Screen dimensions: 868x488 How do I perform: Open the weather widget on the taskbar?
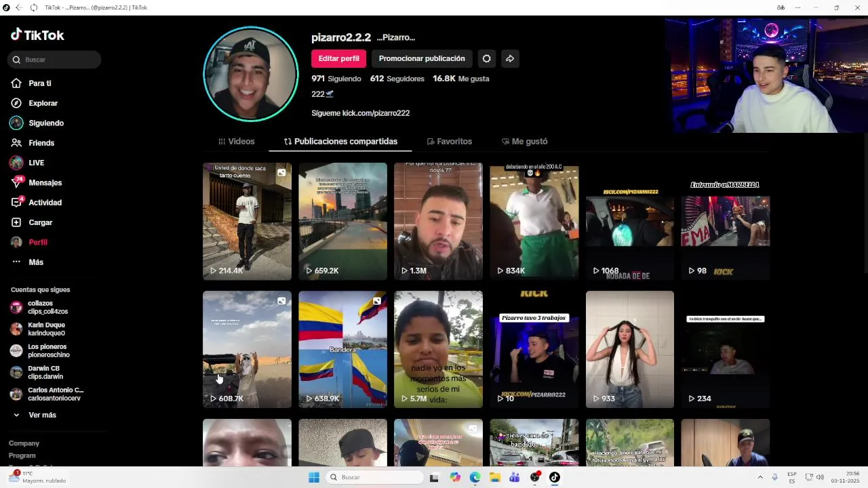(37, 477)
